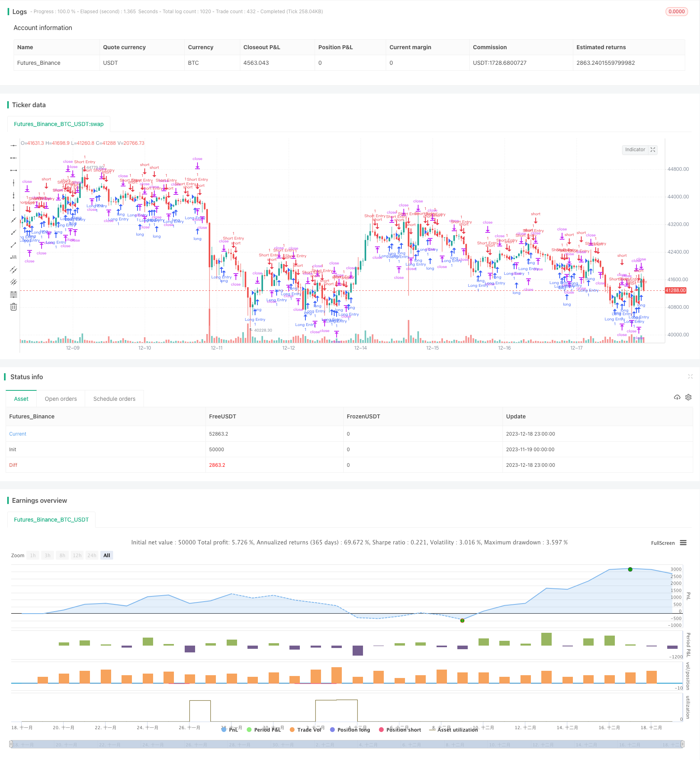The width and height of the screenshot is (700, 760).
Task: Click the trash icon to delete drawings
Action: click(x=14, y=307)
